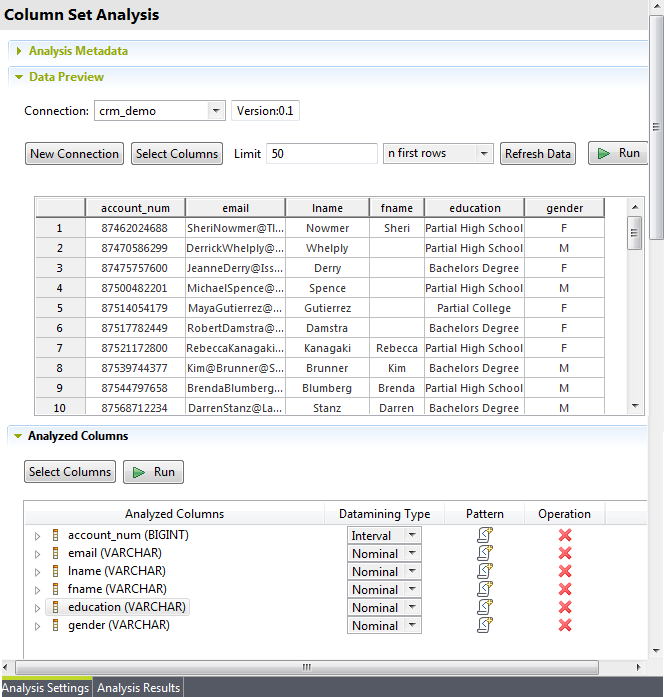Viewport: 664px width, 697px height.
Task: Open the 'n first rows' dropdown
Action: pyautogui.click(x=484, y=154)
